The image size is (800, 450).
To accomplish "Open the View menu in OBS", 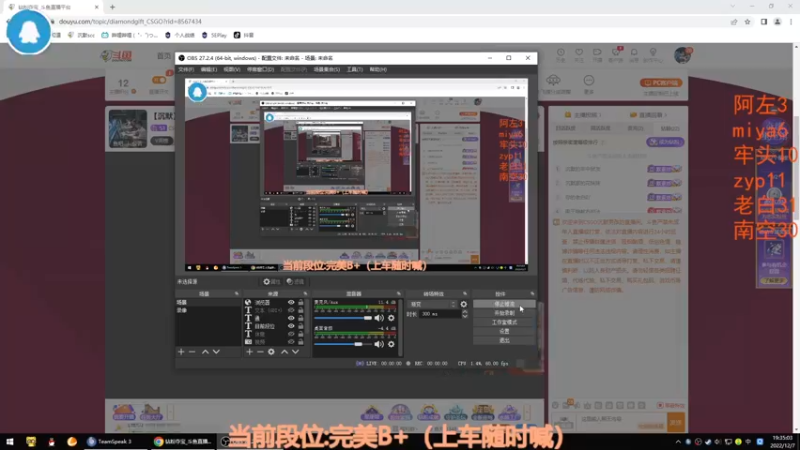I will coord(231,69).
